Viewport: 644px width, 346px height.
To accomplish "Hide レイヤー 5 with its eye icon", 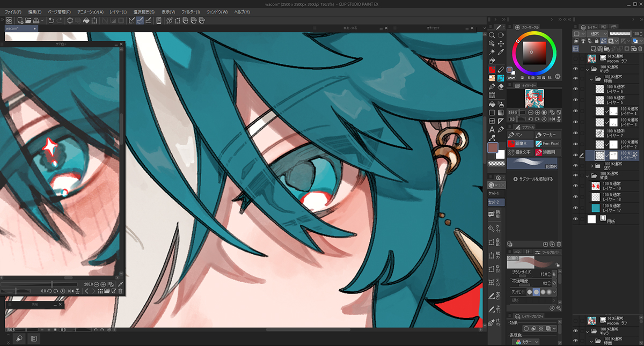I will [x=575, y=100].
